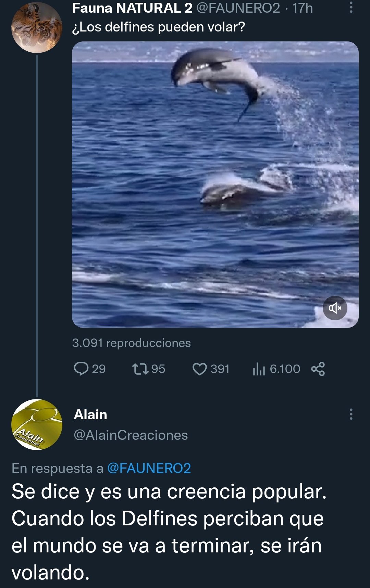The image size is (370, 588).
Task: Click the 17h tweet timestamp
Action: (303, 8)
